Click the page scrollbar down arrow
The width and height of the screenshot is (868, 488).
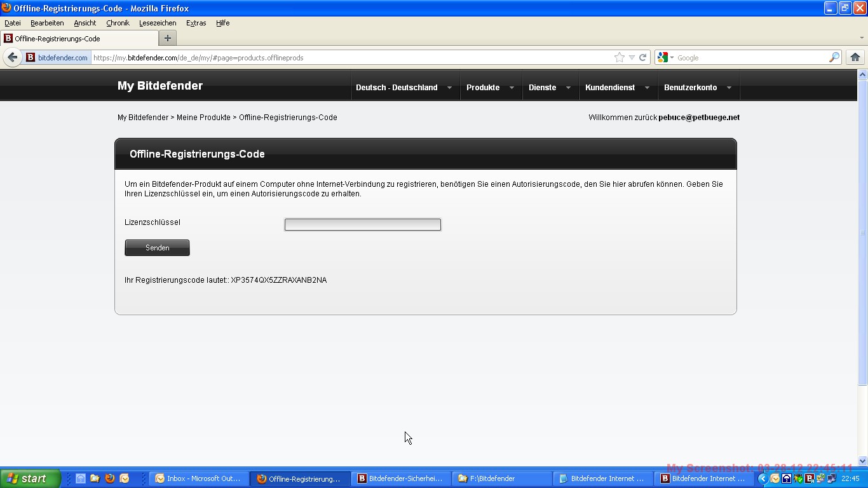click(862, 461)
